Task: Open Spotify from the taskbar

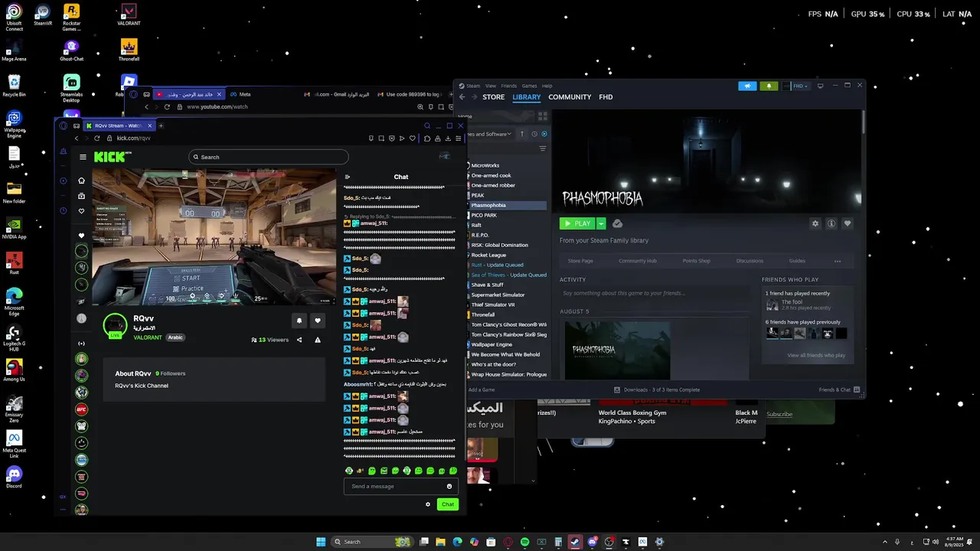Action: point(524,542)
